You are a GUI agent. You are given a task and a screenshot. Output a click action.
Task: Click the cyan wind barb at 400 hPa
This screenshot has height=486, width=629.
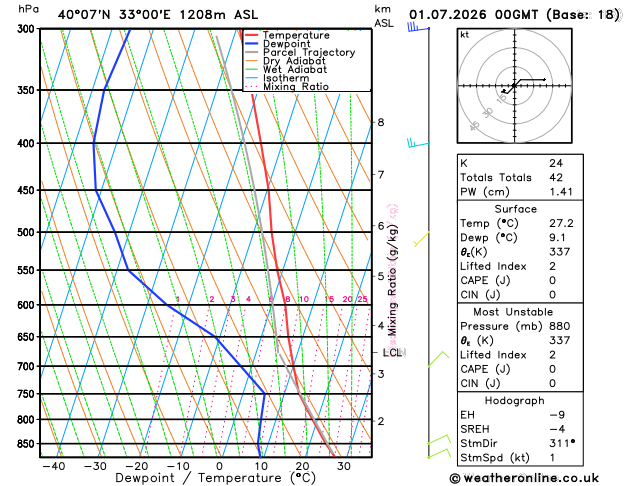click(418, 143)
